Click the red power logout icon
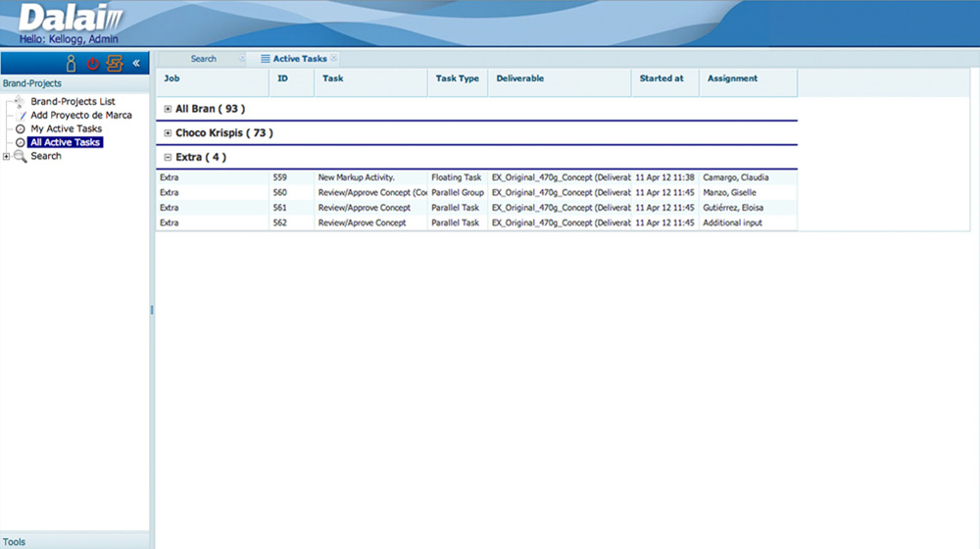Image resolution: width=980 pixels, height=549 pixels. [93, 64]
